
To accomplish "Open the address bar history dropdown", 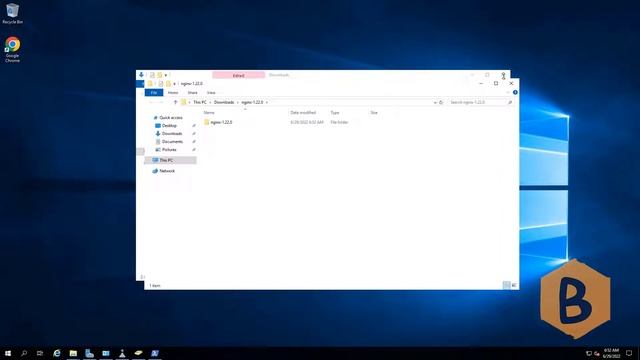I will [x=435, y=102].
